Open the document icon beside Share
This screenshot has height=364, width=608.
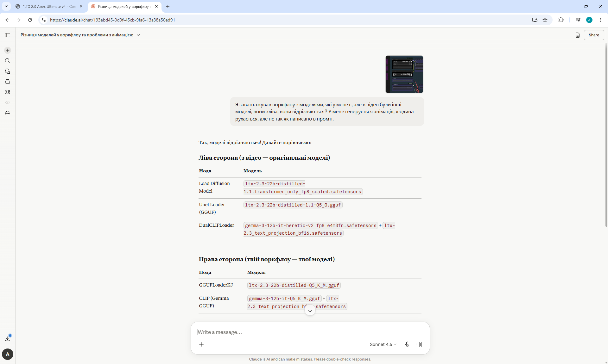[577, 35]
